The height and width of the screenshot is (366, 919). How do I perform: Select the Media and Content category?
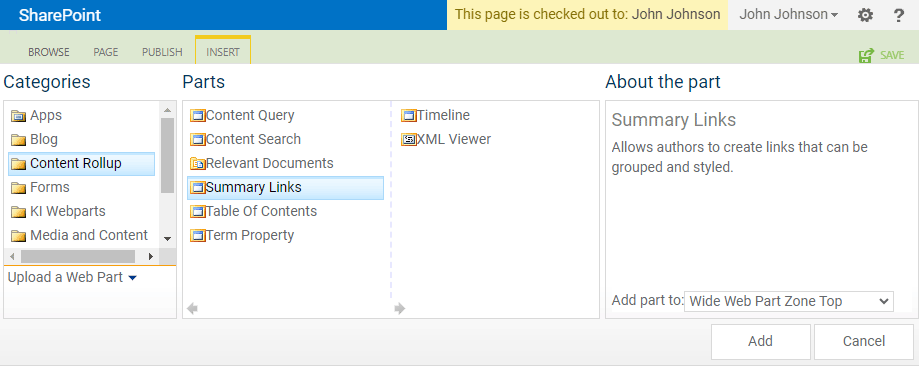click(89, 236)
